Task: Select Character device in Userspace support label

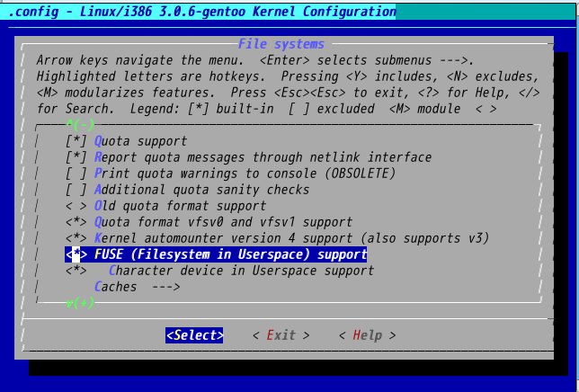Action: (x=242, y=271)
